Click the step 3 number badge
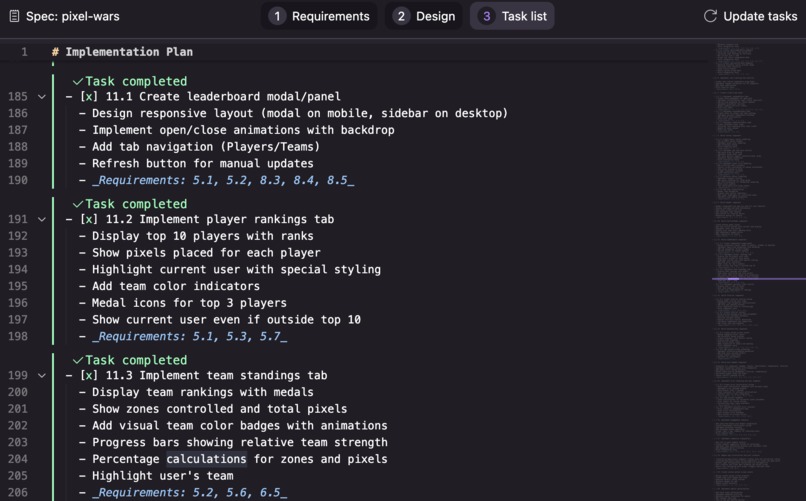 tap(486, 16)
